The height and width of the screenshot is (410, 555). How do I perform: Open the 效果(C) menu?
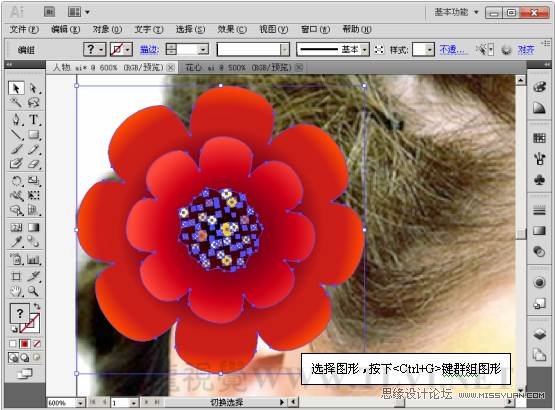coord(232,29)
